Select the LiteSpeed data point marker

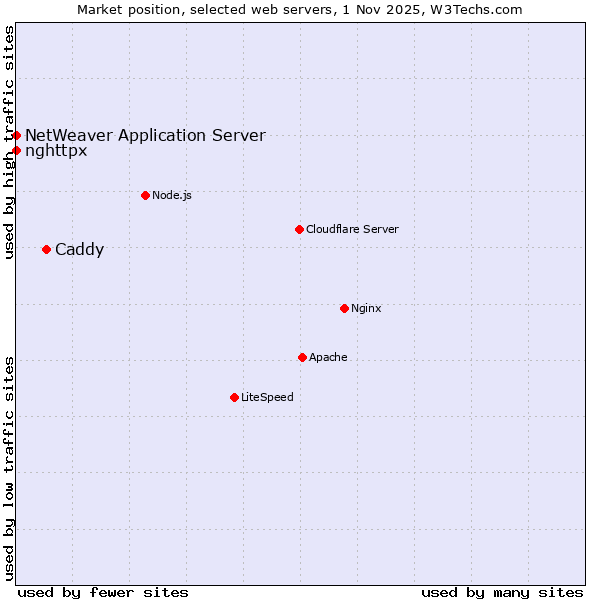click(234, 397)
